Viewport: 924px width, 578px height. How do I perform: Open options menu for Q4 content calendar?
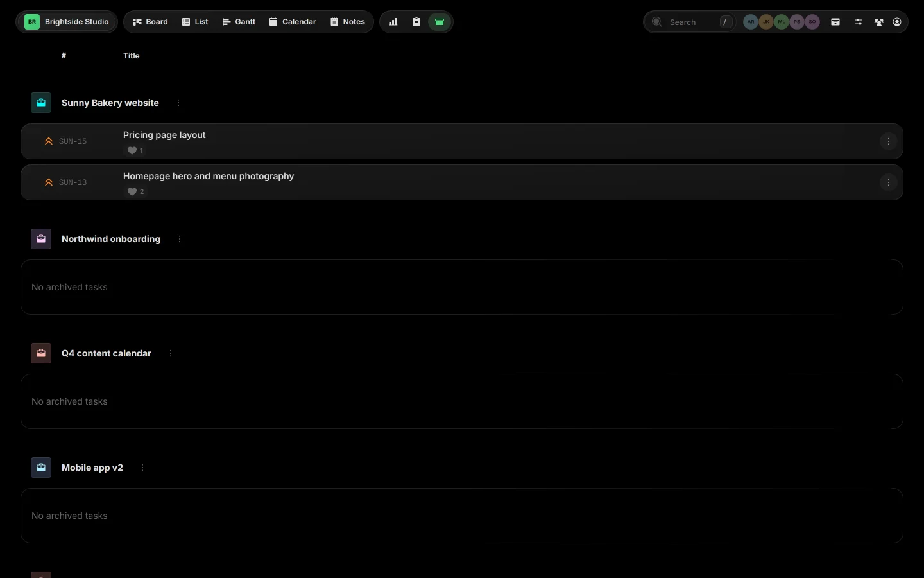click(x=171, y=353)
